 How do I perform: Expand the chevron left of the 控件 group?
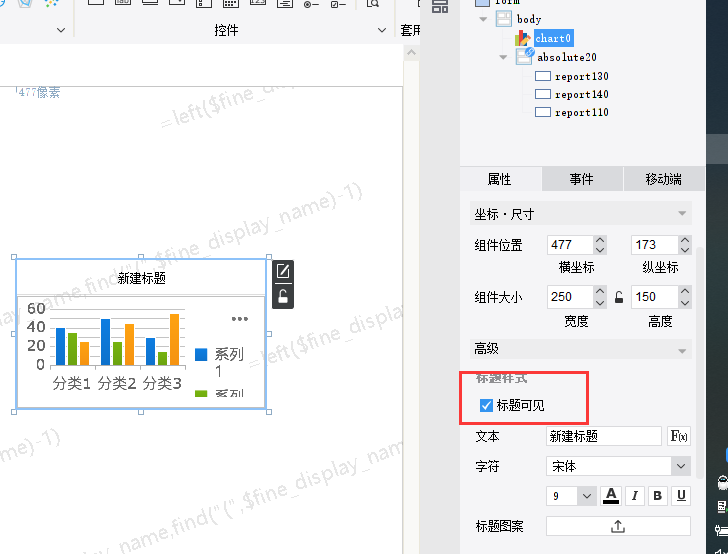click(61, 30)
